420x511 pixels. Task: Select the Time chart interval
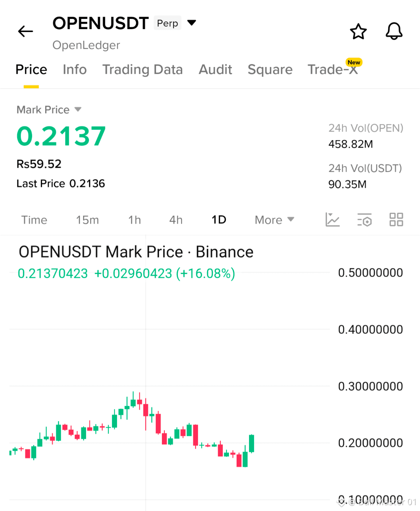click(x=34, y=220)
